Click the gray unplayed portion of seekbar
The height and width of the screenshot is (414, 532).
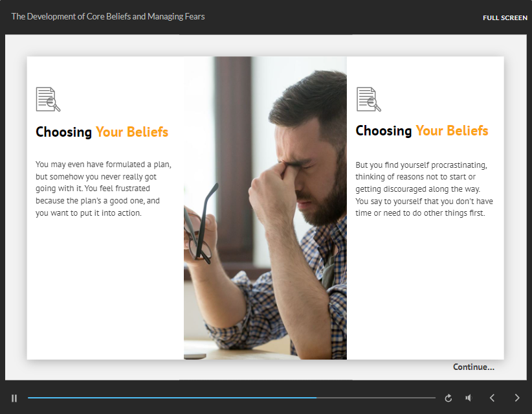(x=375, y=398)
